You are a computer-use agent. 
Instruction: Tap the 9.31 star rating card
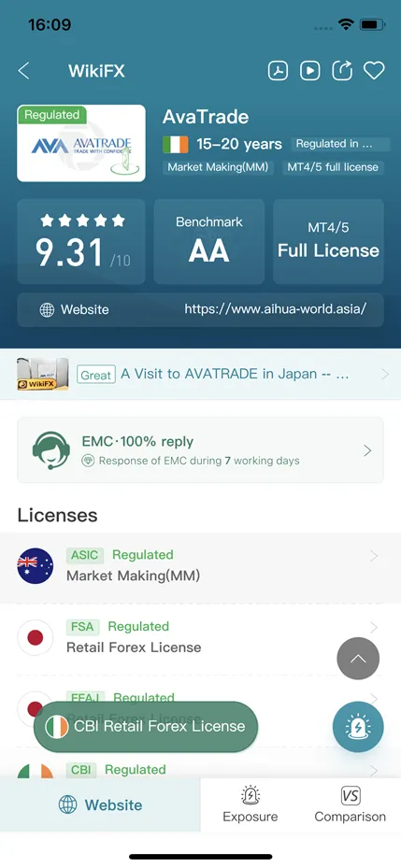[x=81, y=242]
